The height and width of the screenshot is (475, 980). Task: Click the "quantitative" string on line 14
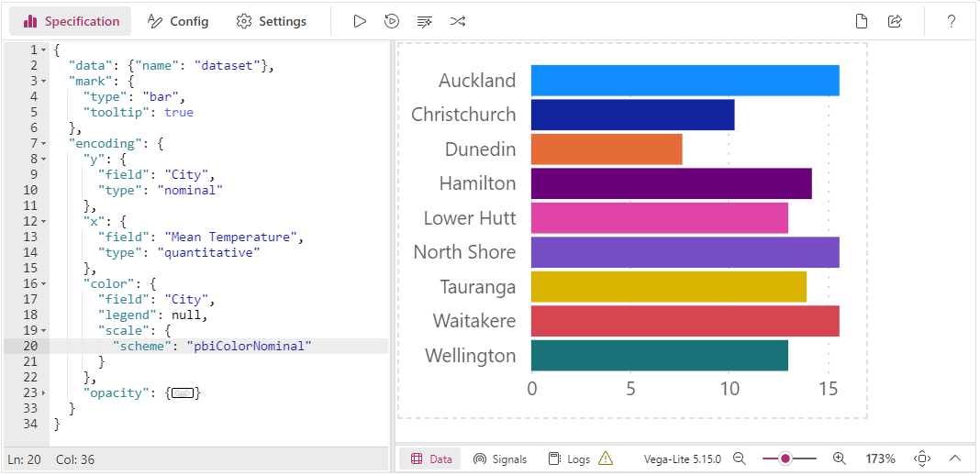[x=208, y=253]
